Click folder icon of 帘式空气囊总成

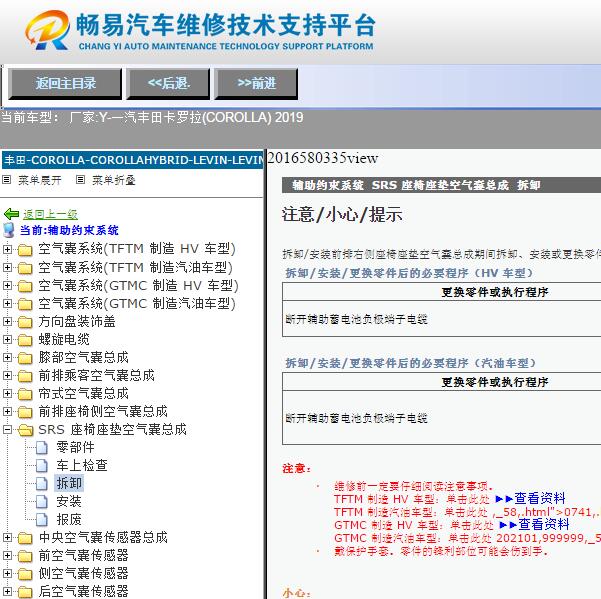25,394
